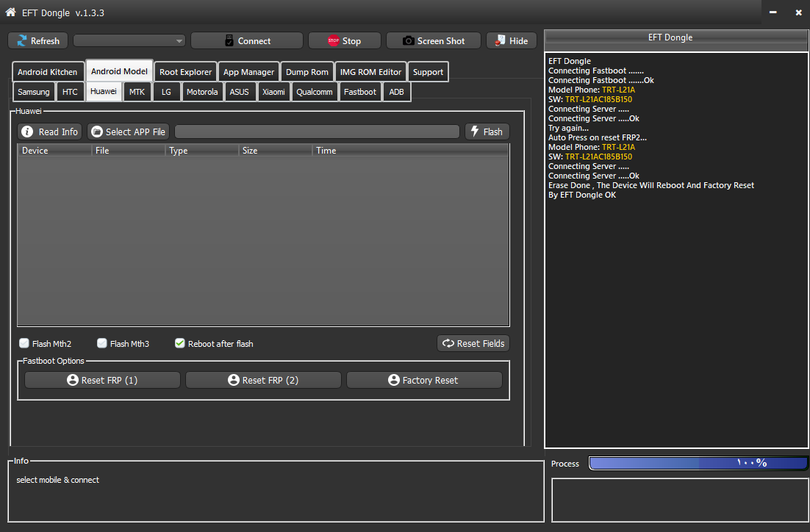Select the Android Model tab
Screen dimensions: 810x532
pos(119,71)
